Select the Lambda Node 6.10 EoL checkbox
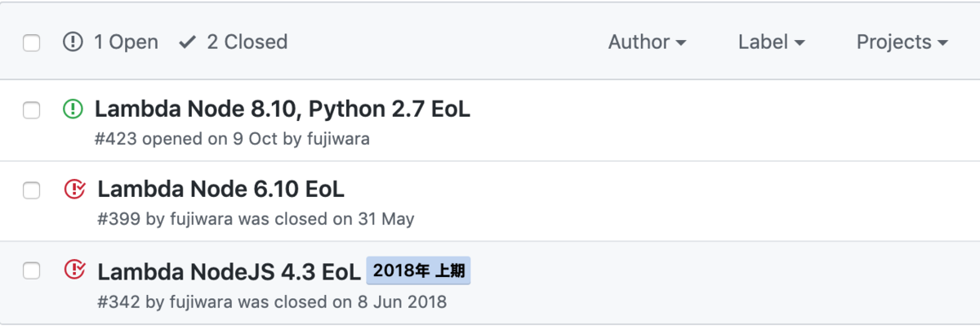Viewport: 980px width, 335px height. pyautogui.click(x=31, y=191)
